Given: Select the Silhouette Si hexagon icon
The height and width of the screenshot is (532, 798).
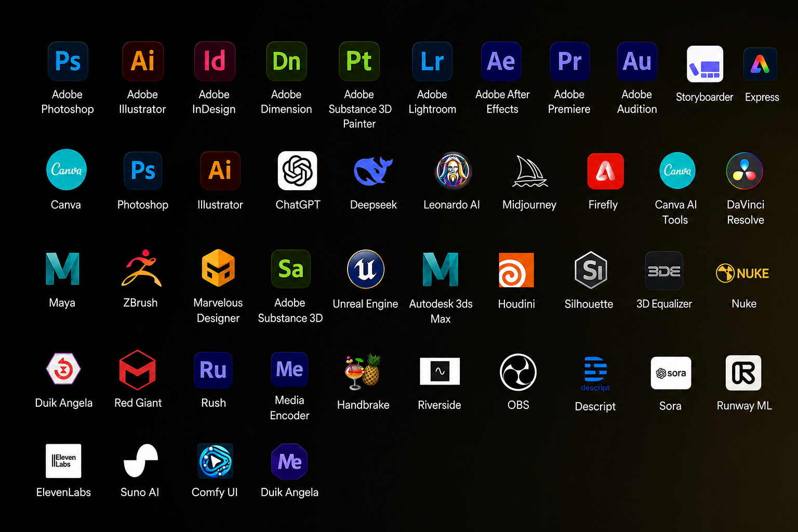Looking at the screenshot, I should 591,270.
